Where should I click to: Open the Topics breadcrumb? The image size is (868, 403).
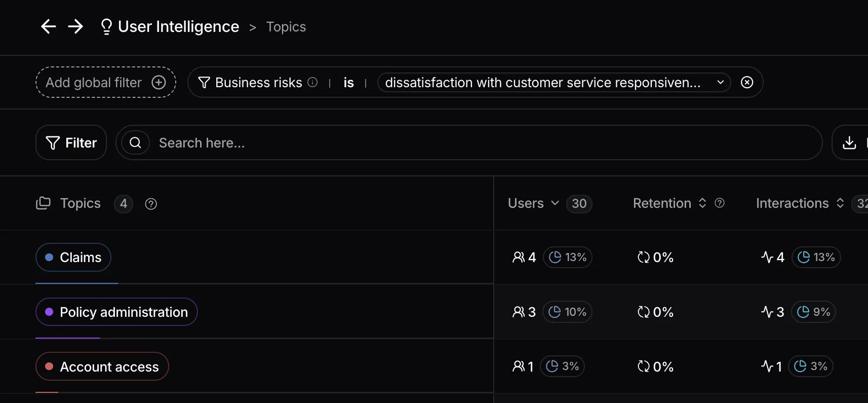pos(286,27)
